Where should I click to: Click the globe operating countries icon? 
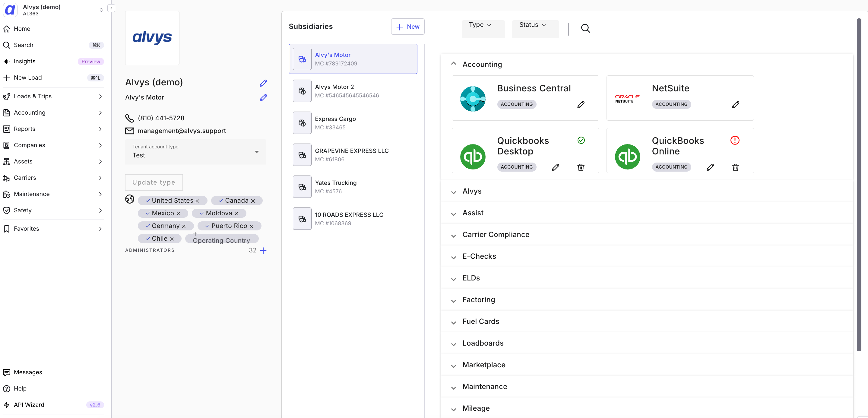[130, 199]
